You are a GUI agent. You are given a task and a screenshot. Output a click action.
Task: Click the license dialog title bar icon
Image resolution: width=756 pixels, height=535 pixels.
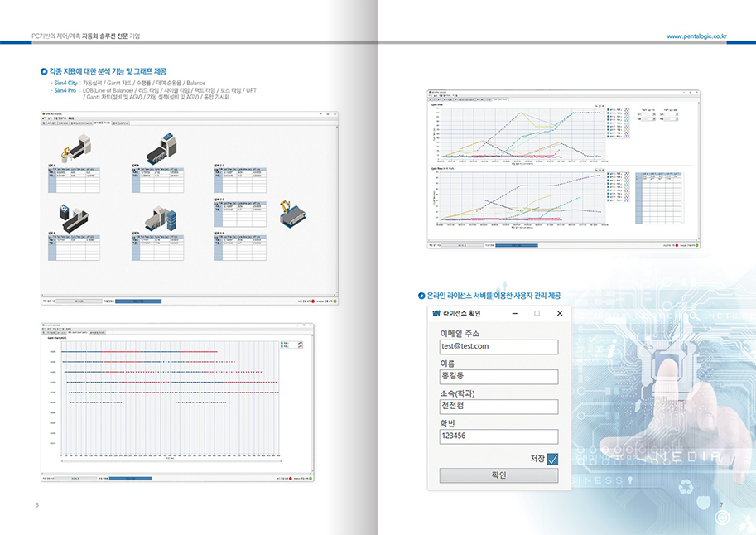436,313
